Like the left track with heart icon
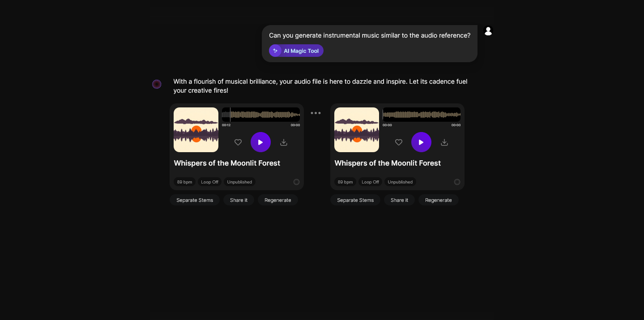Screen dimensions: 644x320 [x=238, y=142]
